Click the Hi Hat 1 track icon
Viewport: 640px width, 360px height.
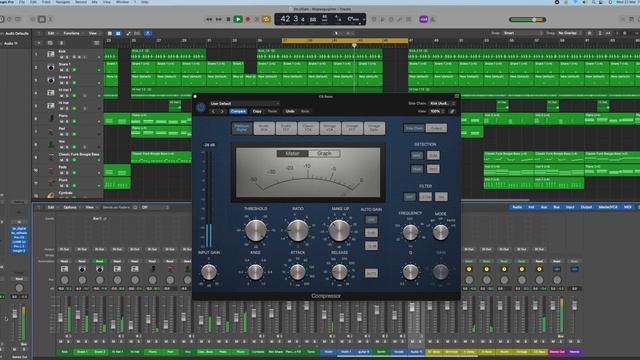pyautogui.click(x=51, y=93)
